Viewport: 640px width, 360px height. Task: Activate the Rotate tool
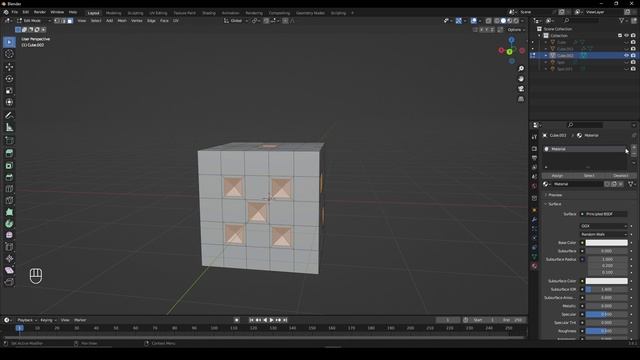coord(9,79)
